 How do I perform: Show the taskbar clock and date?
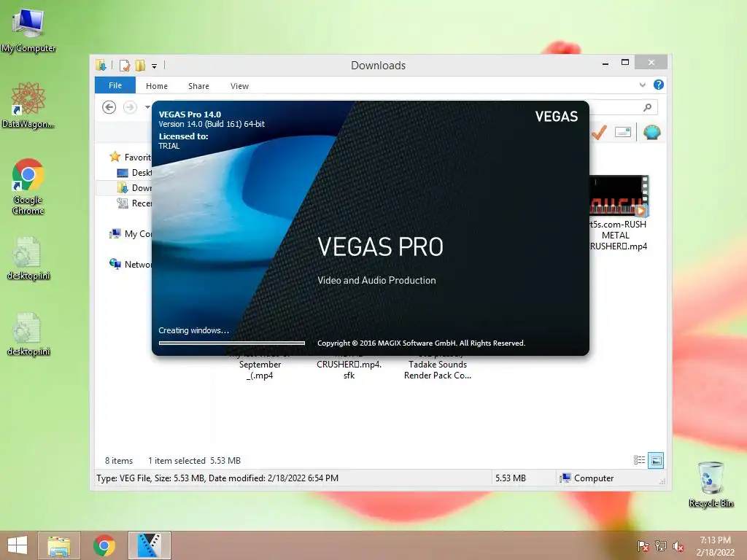(715, 546)
